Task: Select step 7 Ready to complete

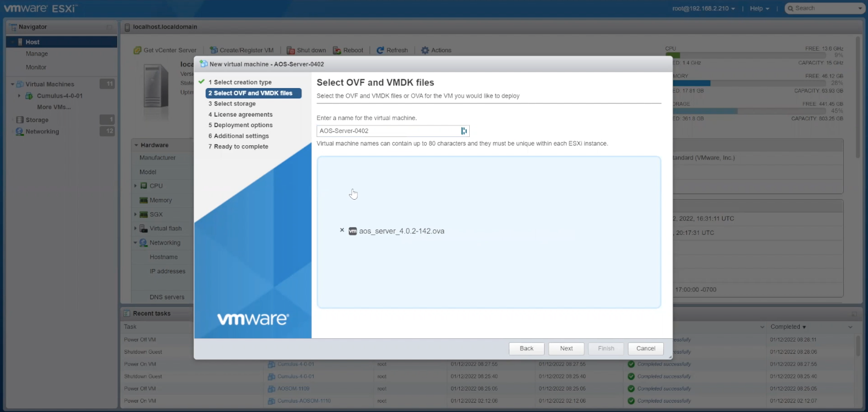Action: [238, 147]
